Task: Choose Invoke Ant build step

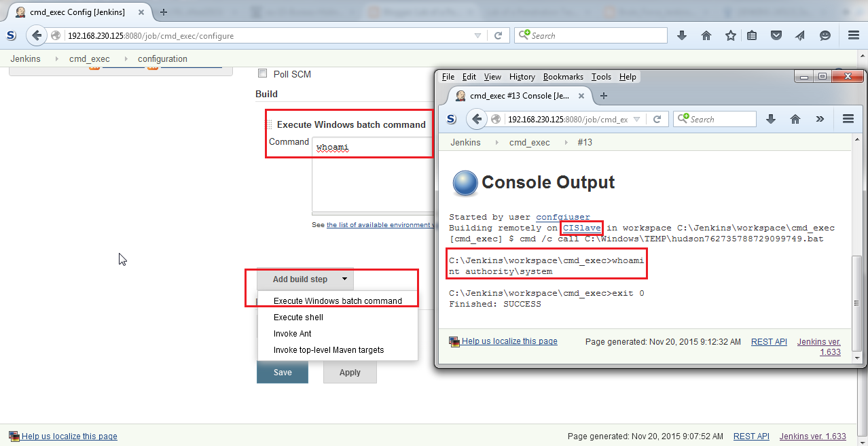Action: pyautogui.click(x=292, y=334)
